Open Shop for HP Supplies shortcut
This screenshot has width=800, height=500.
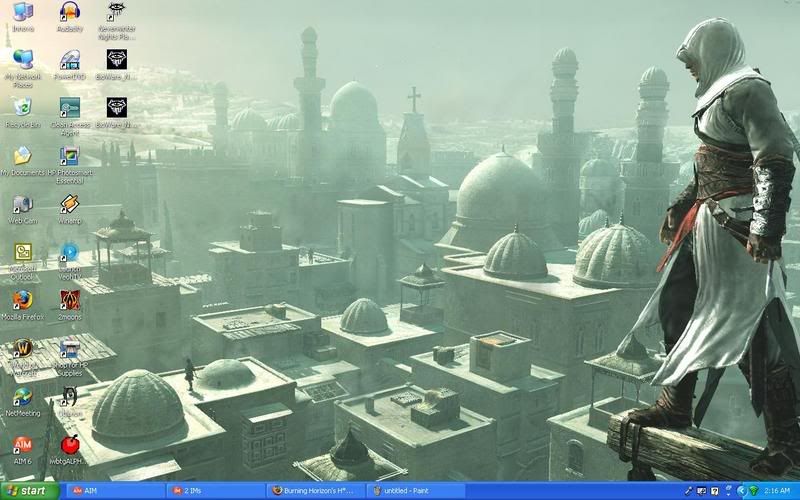click(69, 357)
